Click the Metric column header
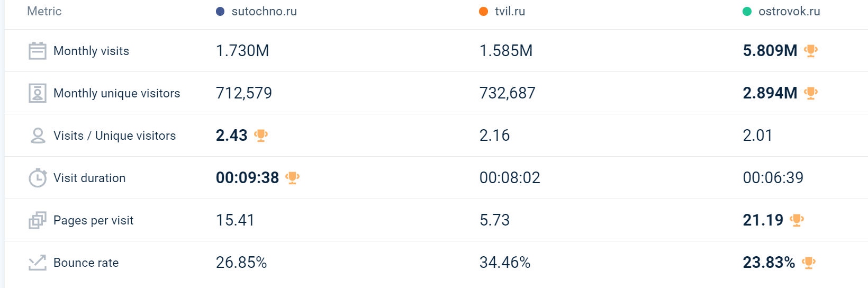The height and width of the screenshot is (288, 868). (44, 12)
